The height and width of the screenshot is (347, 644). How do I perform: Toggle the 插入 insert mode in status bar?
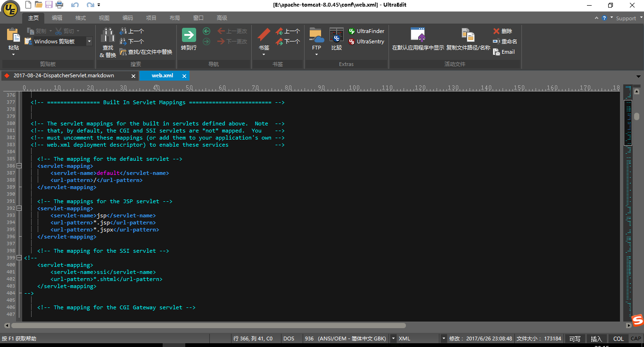coord(596,339)
